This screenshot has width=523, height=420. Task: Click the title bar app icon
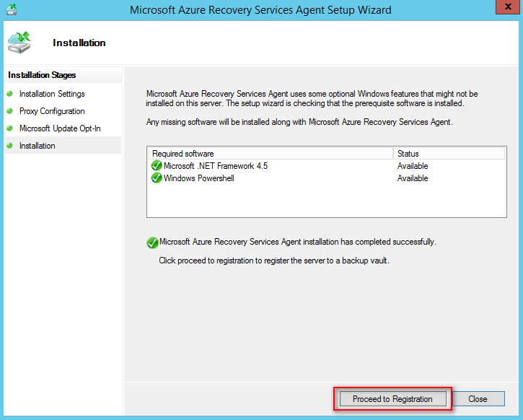click(x=10, y=10)
